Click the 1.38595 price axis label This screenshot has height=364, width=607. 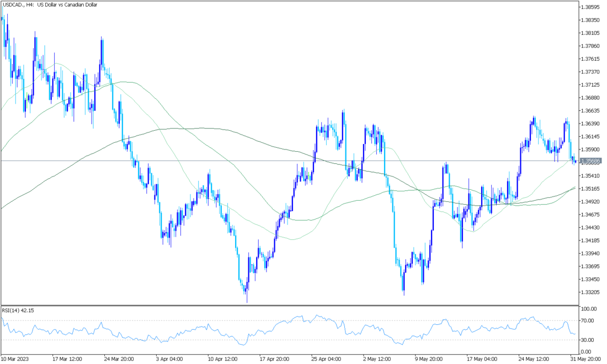(591, 7)
